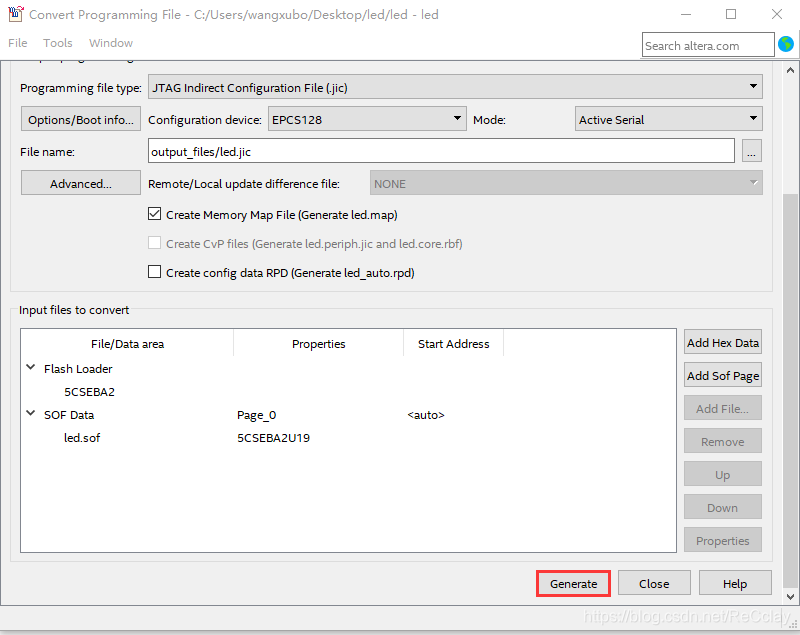Click the Create CvP files checkbox
This screenshot has width=800, height=635.
pos(155,243)
